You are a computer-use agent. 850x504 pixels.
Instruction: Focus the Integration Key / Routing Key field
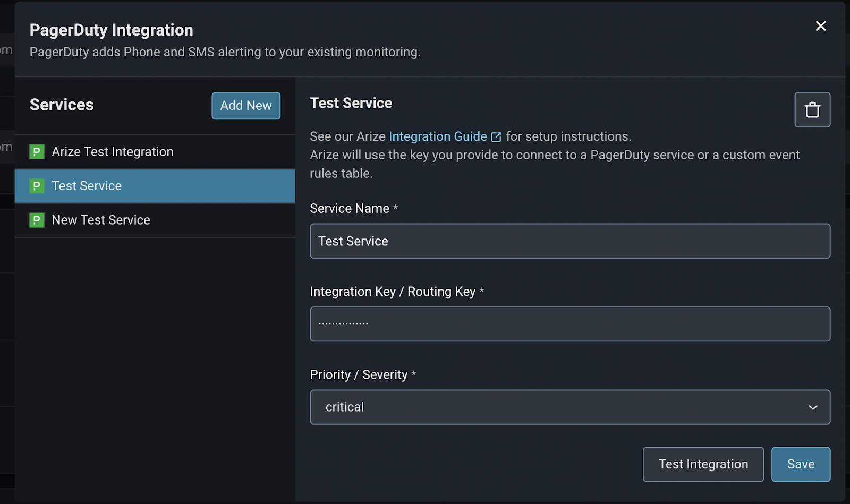(570, 324)
